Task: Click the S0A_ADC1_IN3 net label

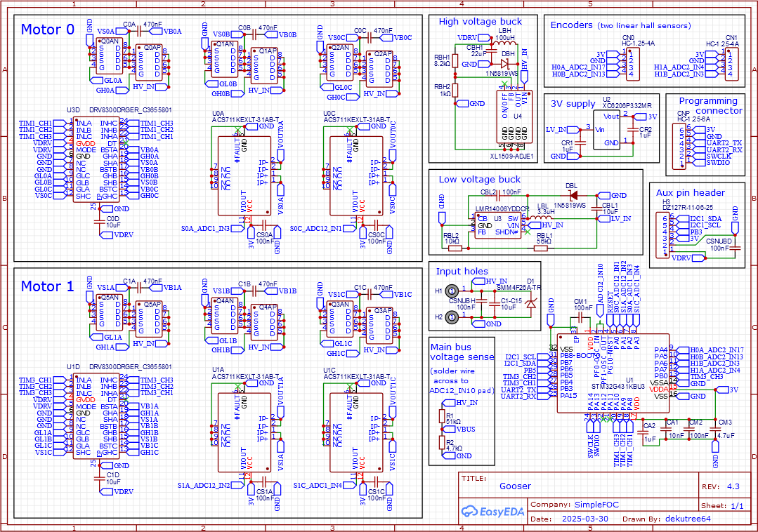Action: click(x=212, y=228)
